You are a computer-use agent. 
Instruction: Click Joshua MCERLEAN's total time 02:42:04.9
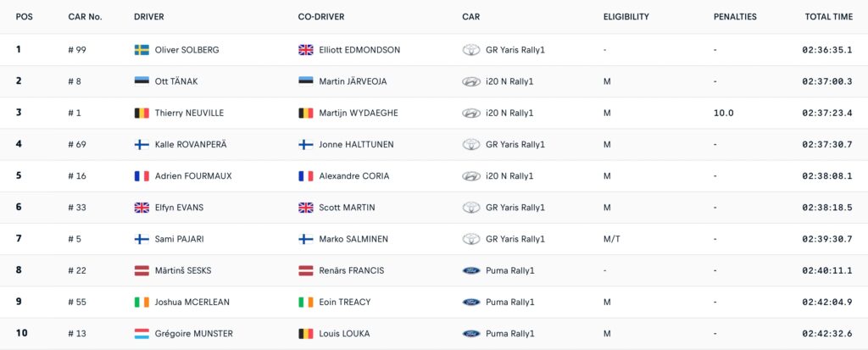pos(827,303)
